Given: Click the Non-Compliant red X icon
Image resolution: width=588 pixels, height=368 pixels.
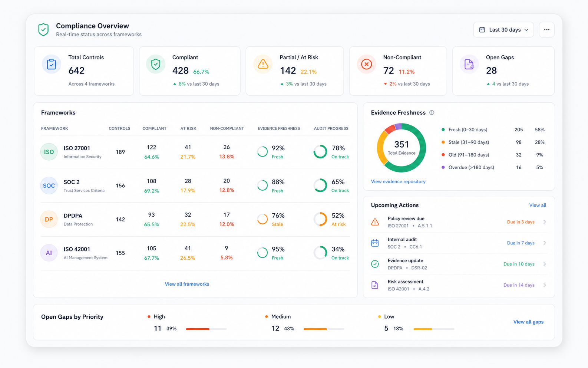Looking at the screenshot, I should [366, 64].
